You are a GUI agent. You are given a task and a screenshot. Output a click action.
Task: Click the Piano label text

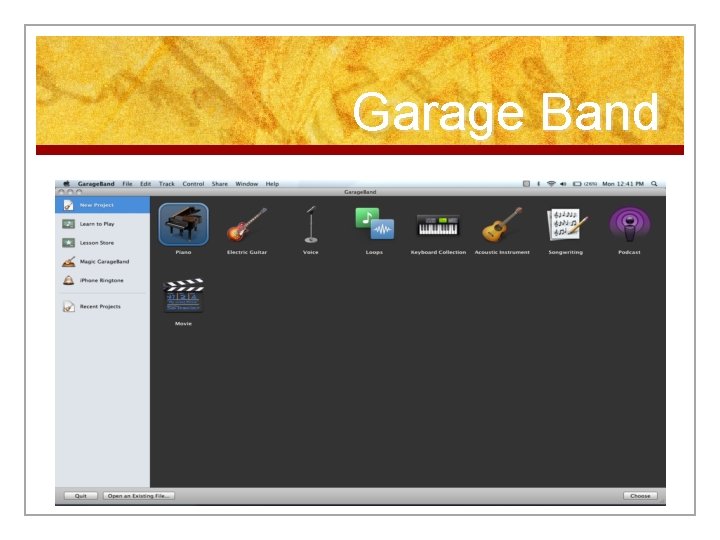coord(183,252)
